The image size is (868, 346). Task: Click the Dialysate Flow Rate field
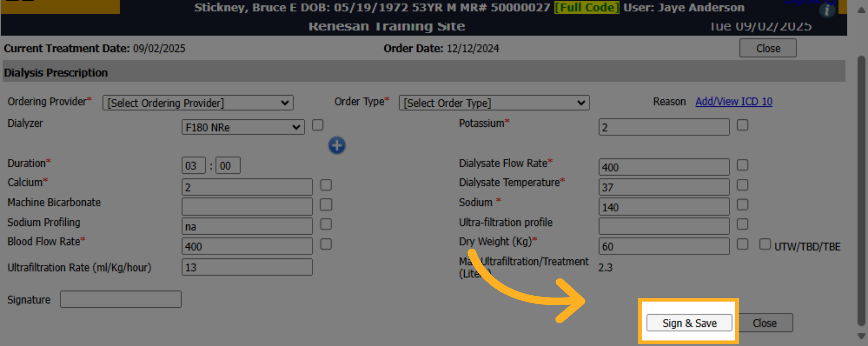pos(664,167)
